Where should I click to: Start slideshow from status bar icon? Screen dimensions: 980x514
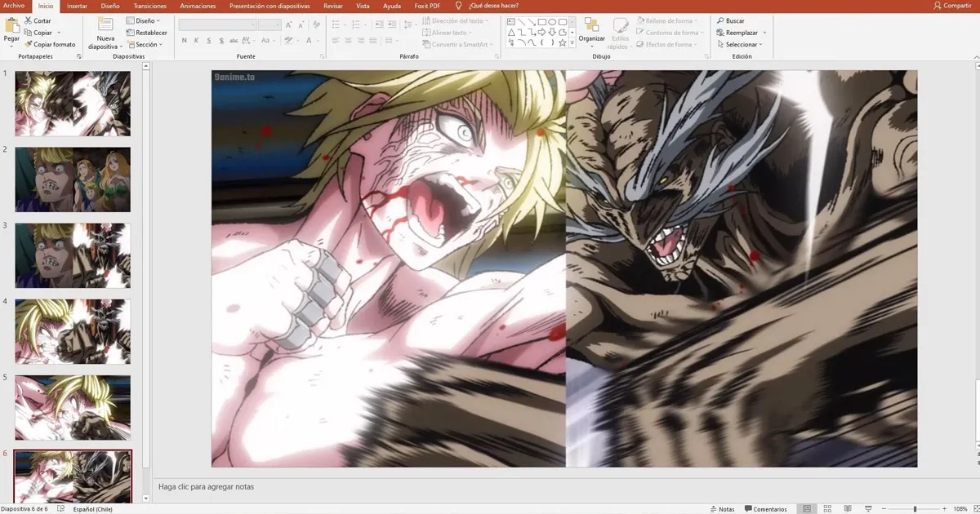(x=867, y=509)
